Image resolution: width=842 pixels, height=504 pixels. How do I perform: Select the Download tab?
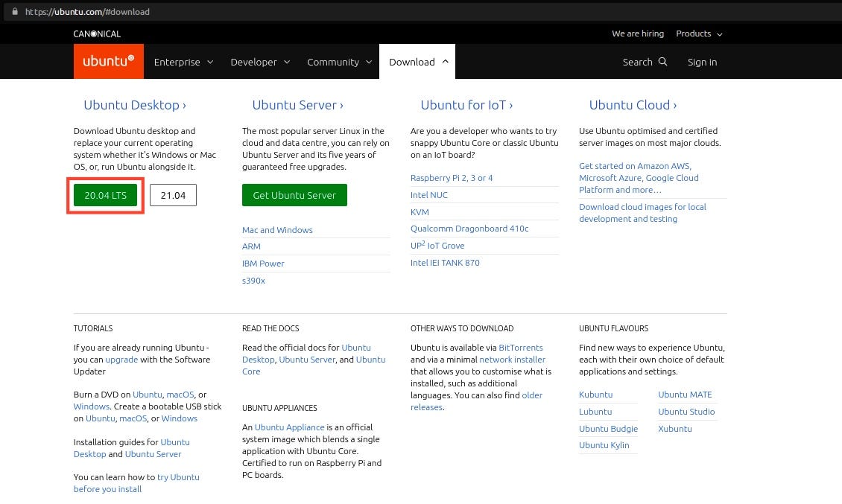click(x=417, y=62)
